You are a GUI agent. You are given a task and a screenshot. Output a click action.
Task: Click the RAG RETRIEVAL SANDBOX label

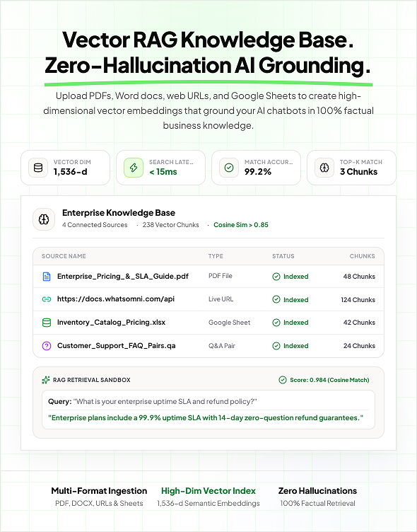tap(92, 380)
